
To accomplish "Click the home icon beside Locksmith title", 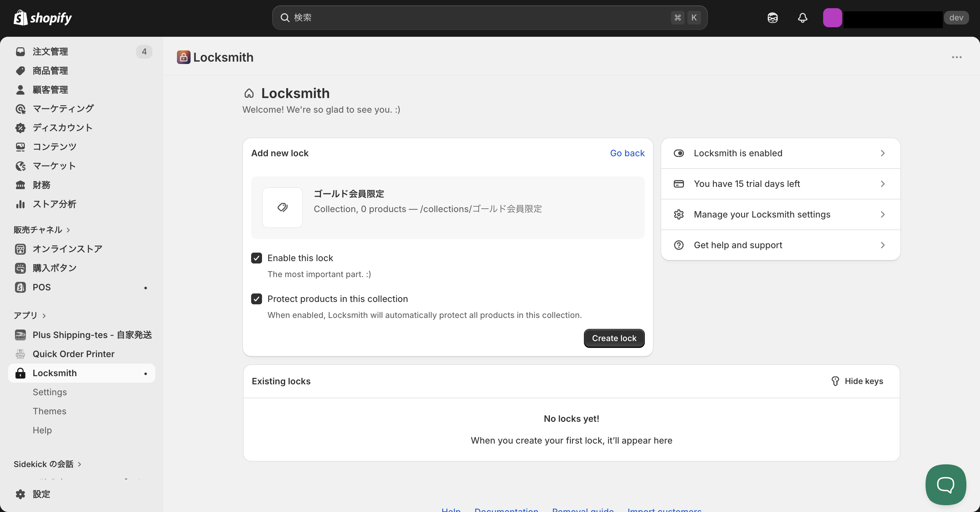I will click(249, 93).
